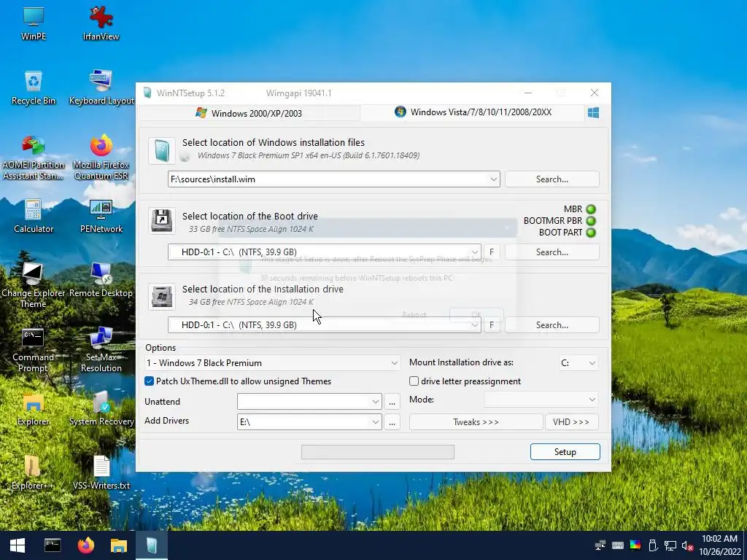
Task: Click the network tray icon
Action: (670, 545)
